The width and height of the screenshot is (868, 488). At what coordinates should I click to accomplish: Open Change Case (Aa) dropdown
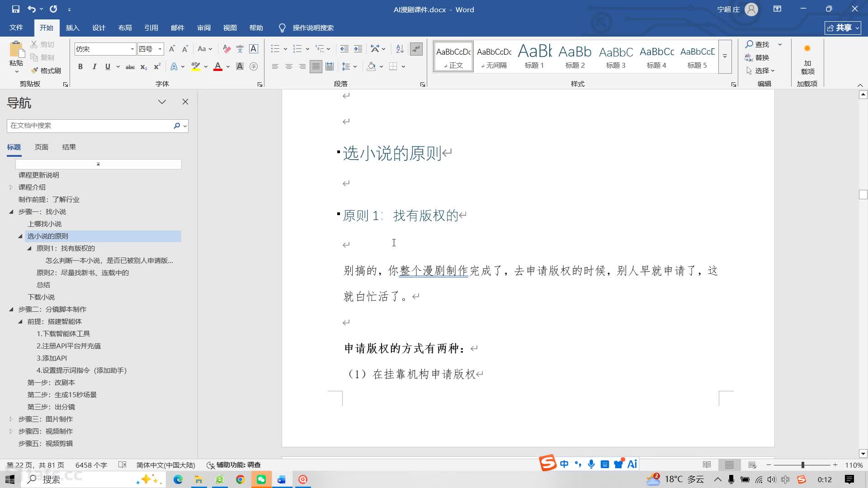204,49
